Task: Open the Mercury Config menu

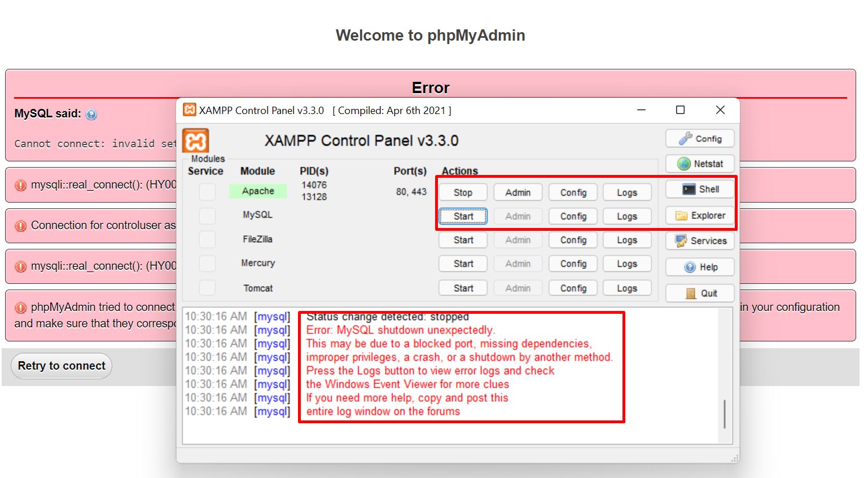Action: coord(573,264)
